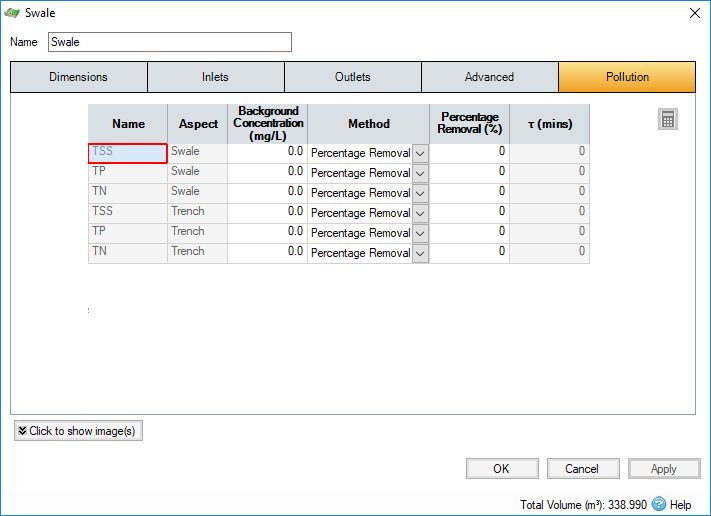Screen dimensions: 711x516
Task: Edit Percentage Removal for TP Trench
Action: [469, 233]
